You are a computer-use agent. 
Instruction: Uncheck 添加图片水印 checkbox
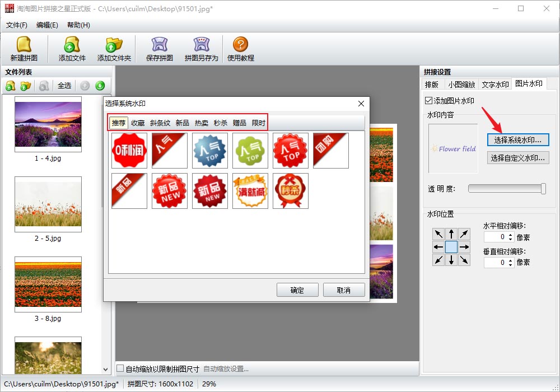pyautogui.click(x=429, y=101)
